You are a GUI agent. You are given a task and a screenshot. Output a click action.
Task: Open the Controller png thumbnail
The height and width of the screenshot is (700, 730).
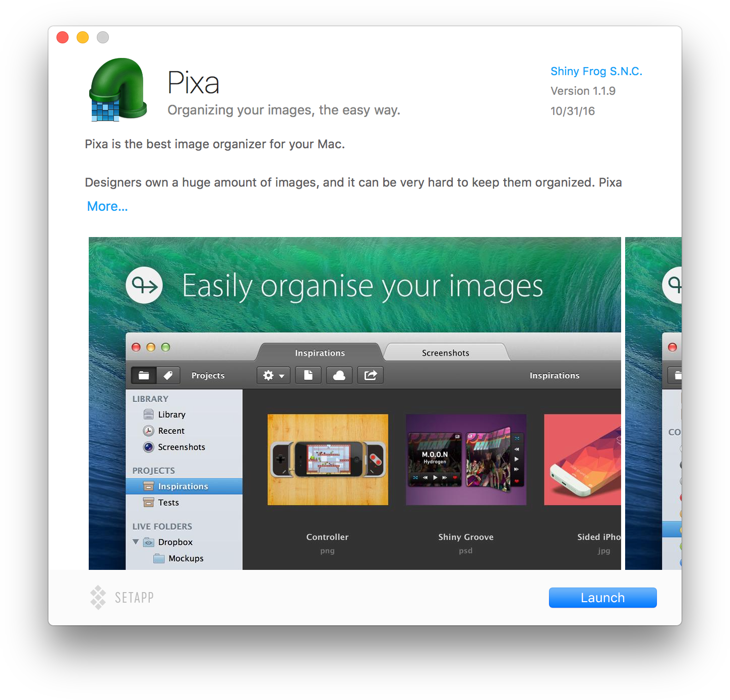coord(328,459)
